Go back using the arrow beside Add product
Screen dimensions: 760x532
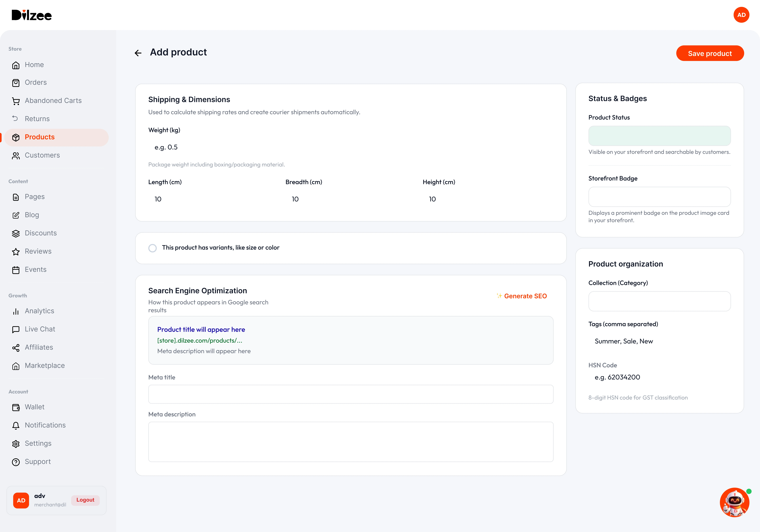click(x=138, y=53)
